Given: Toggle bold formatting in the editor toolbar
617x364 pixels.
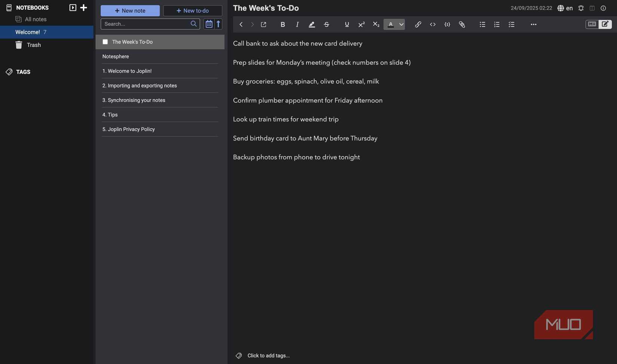Looking at the screenshot, I should tap(283, 24).
